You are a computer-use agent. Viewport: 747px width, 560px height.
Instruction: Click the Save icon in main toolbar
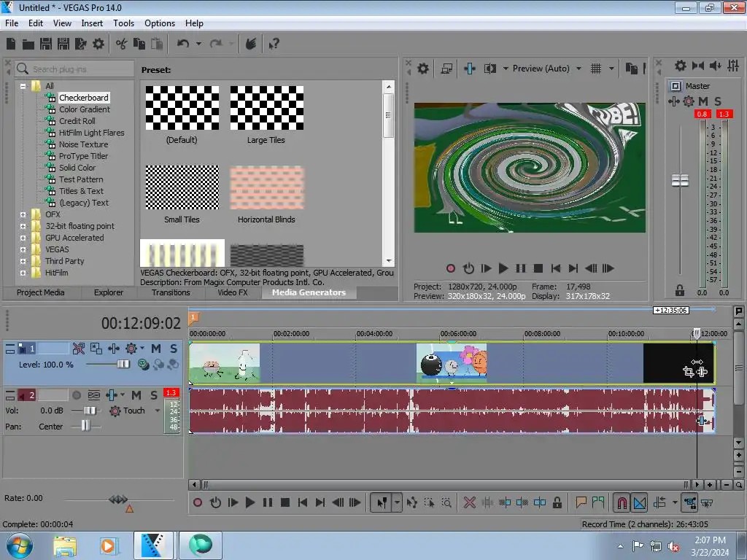tap(46, 44)
